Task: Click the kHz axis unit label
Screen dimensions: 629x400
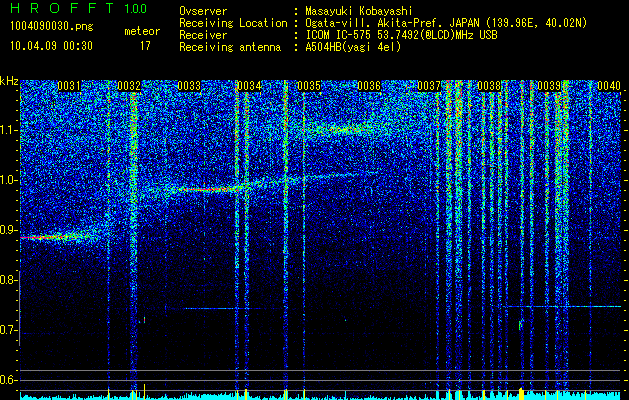Action: click(9, 81)
